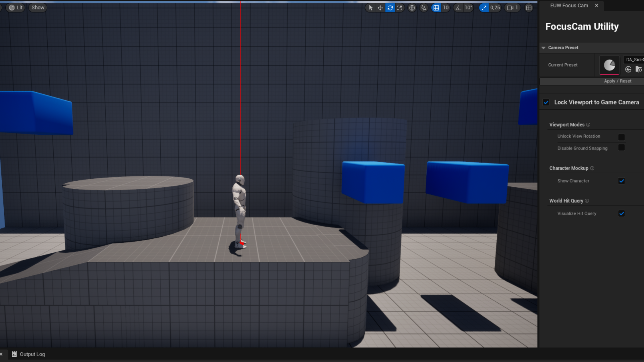This screenshot has width=644, height=362.
Task: Toggle grid snapping icon
Action: click(436, 8)
